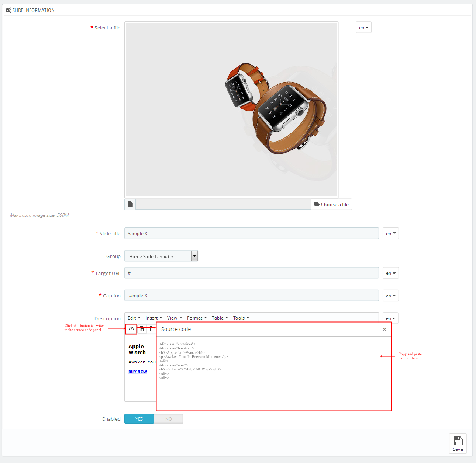Viewport: 476px width, 463px height.
Task: Click inside the source code text area
Action: [273, 373]
